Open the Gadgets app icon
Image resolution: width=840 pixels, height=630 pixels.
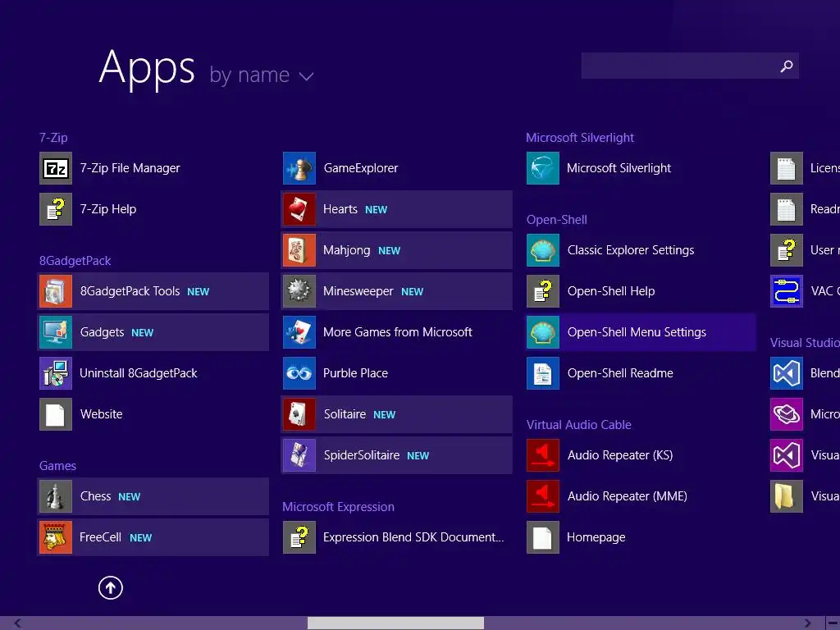click(x=56, y=332)
